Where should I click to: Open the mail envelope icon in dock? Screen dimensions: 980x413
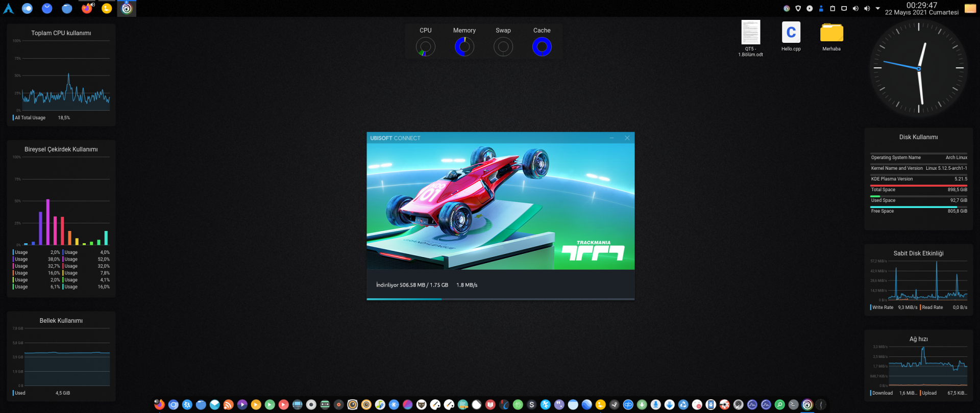pyautogui.click(x=215, y=405)
